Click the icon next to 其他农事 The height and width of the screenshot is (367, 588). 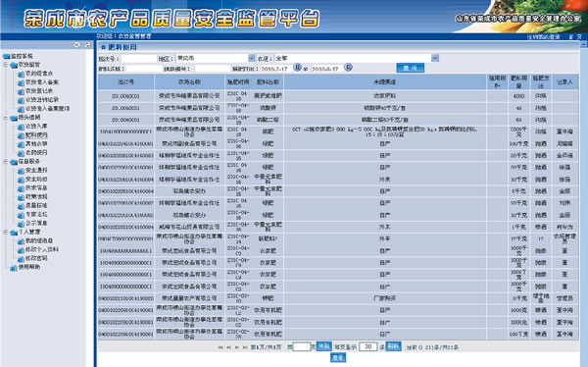[x=21, y=144]
